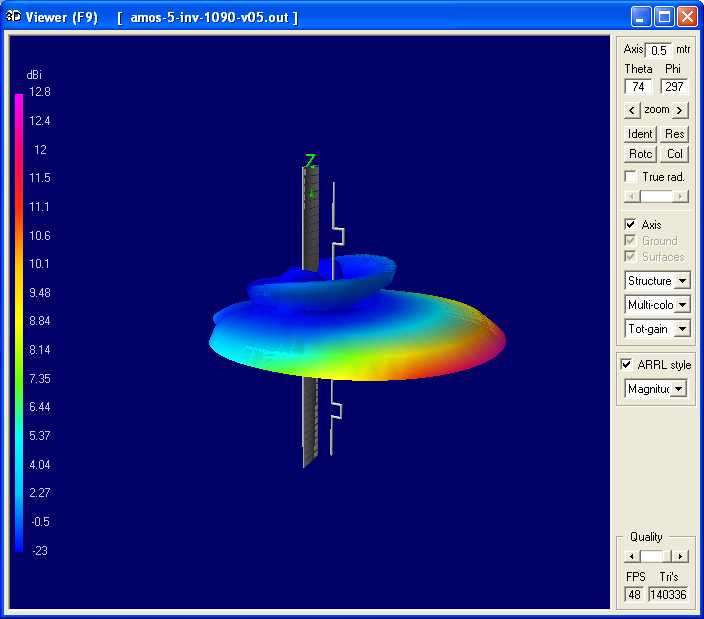Viewport: 704px width, 619px height.
Task: Click the 3D Viewer title bar icon
Action: click(13, 17)
